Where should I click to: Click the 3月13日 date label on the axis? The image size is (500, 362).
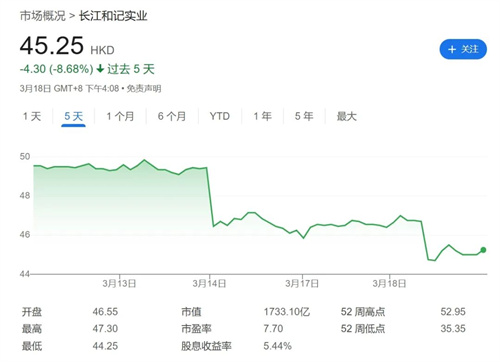point(119,283)
